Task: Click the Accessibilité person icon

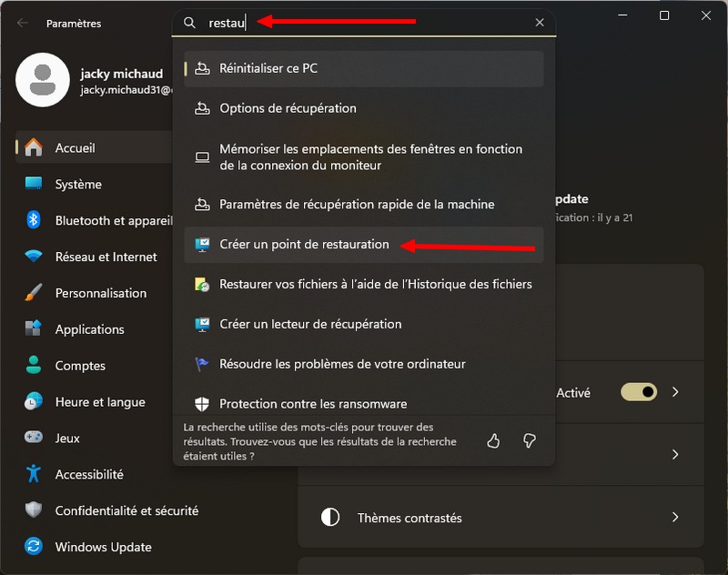Action: (x=34, y=474)
